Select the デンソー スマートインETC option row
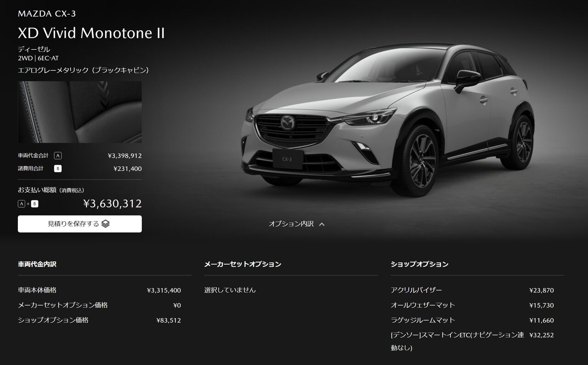588x365 pixels. 472,342
